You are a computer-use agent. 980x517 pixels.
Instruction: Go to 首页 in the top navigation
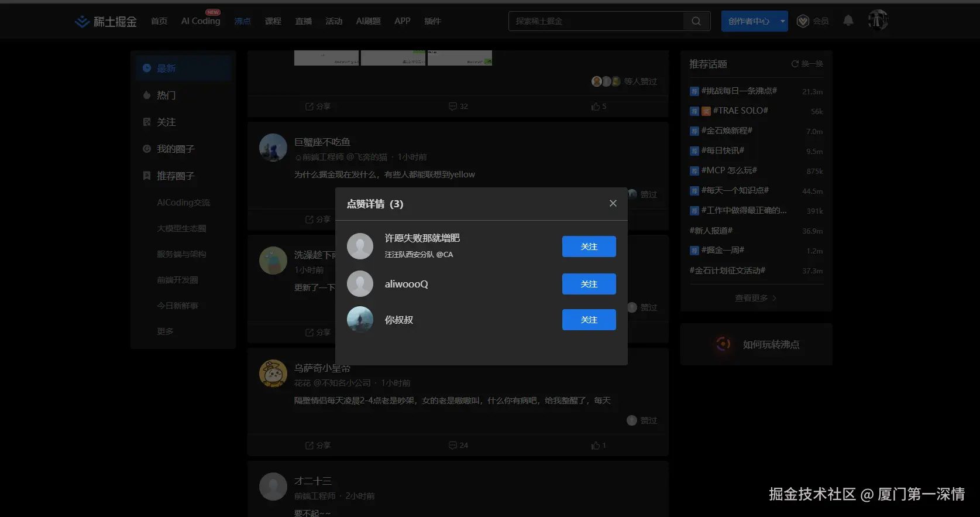pyautogui.click(x=159, y=21)
